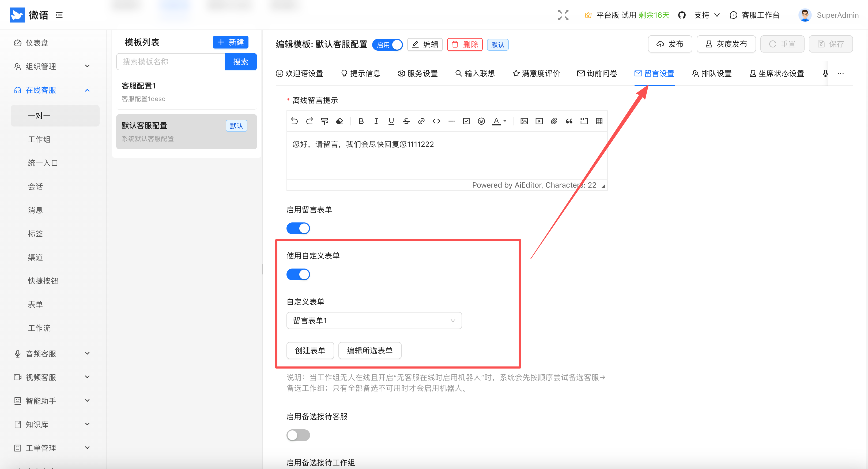Open the 询前问卷 tab
Screen dimensions: 868x469
pos(597,73)
